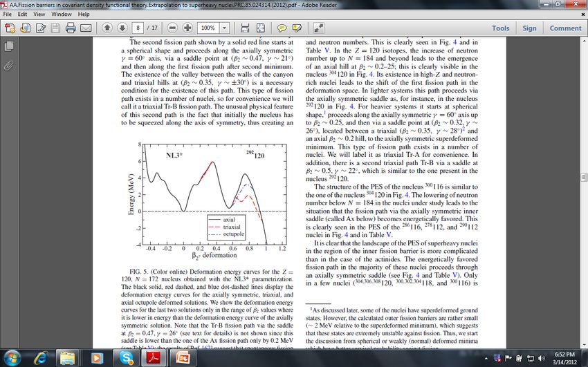Image resolution: width=588 pixels, height=367 pixels.
Task: Click the fit one full page icon
Action: (260, 28)
